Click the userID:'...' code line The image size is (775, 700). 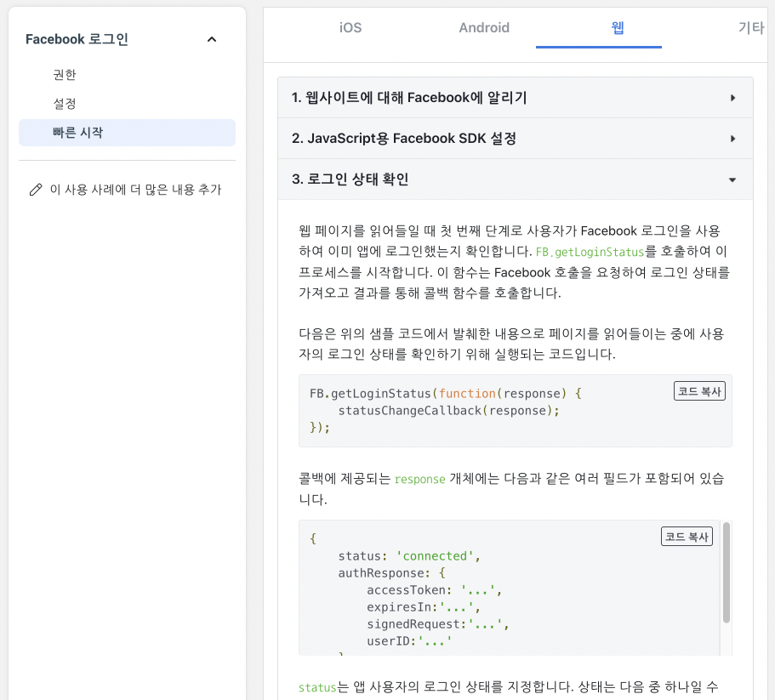(409, 641)
